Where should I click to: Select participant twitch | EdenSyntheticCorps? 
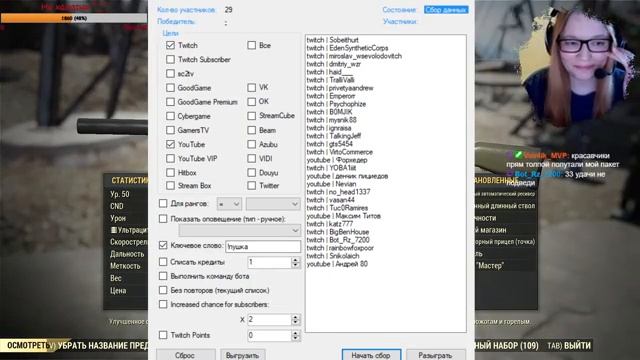click(347, 48)
